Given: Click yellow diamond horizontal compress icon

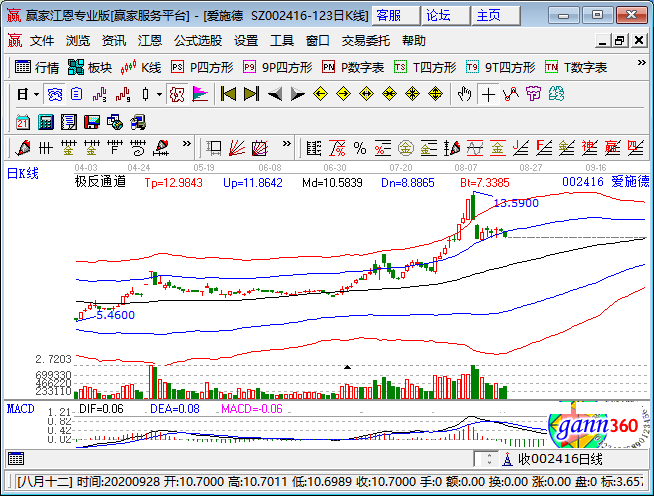Looking at the screenshot, I should click(x=389, y=94).
